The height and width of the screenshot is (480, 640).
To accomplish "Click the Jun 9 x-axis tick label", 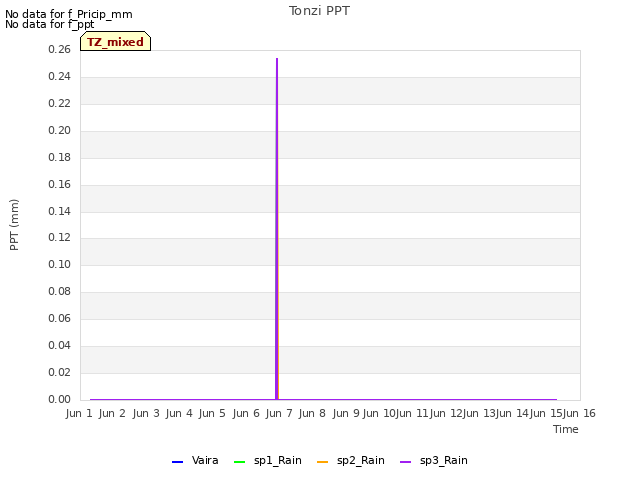I will 346,413.
